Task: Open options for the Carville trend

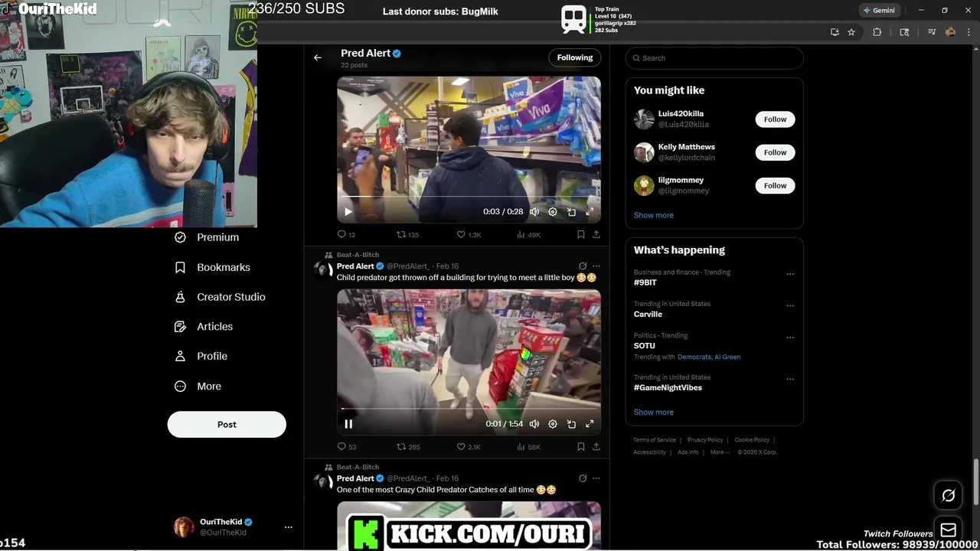Action: click(790, 306)
